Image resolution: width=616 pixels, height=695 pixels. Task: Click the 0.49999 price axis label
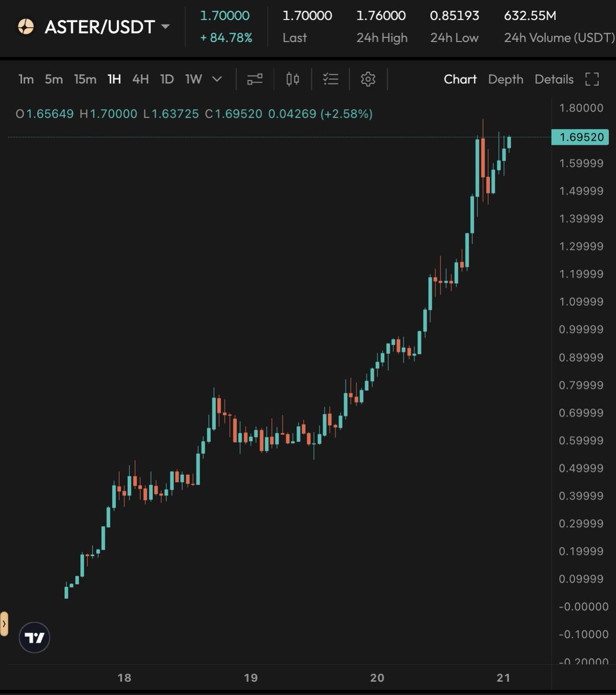581,468
